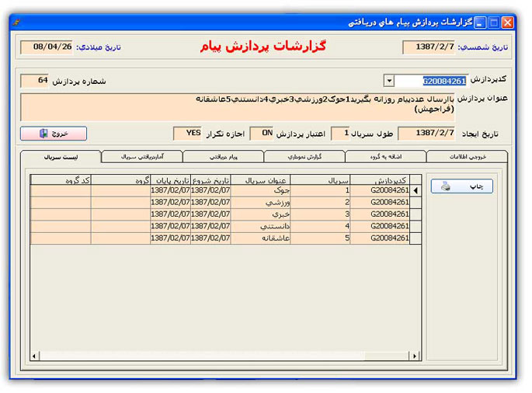Click the خروج exit button
Screen dimensions: 532x393
(54, 134)
